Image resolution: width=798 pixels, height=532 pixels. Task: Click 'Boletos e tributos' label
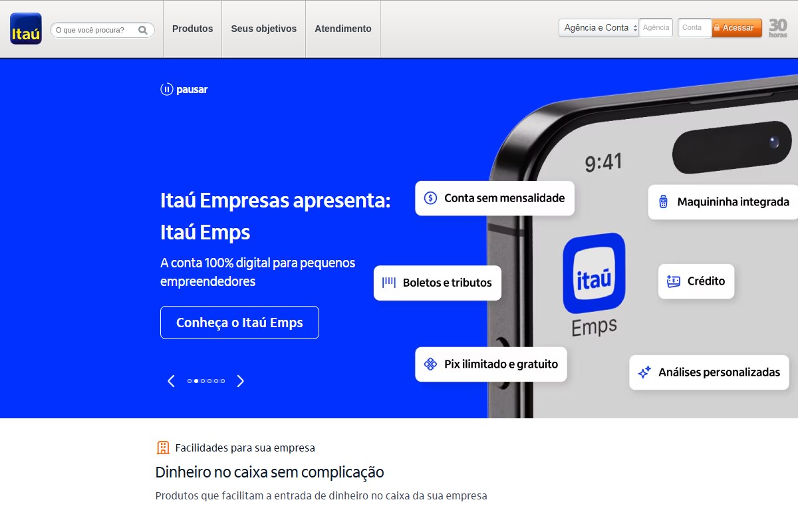click(x=448, y=283)
